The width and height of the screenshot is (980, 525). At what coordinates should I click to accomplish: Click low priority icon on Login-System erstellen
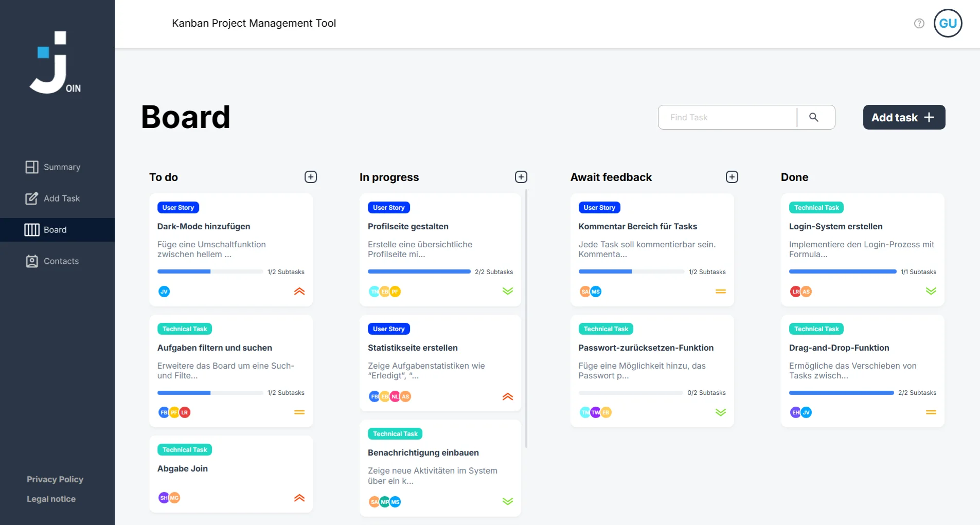[931, 291]
